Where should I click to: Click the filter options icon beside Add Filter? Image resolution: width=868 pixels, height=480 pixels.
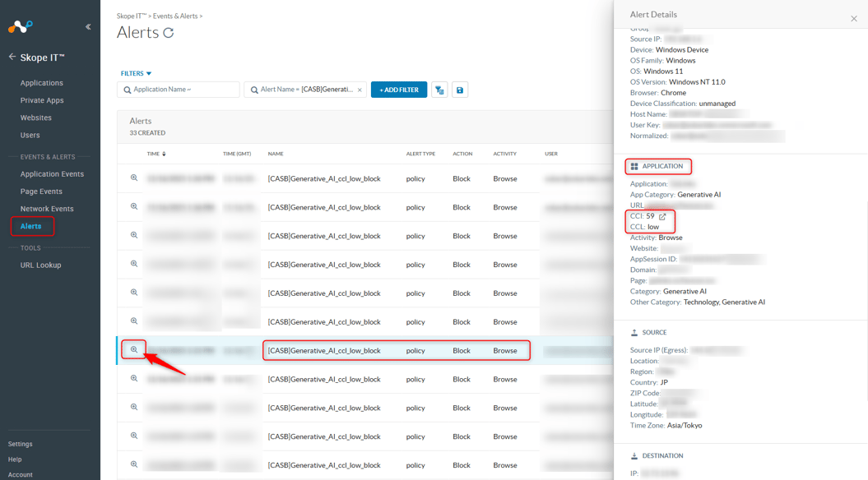tap(439, 90)
